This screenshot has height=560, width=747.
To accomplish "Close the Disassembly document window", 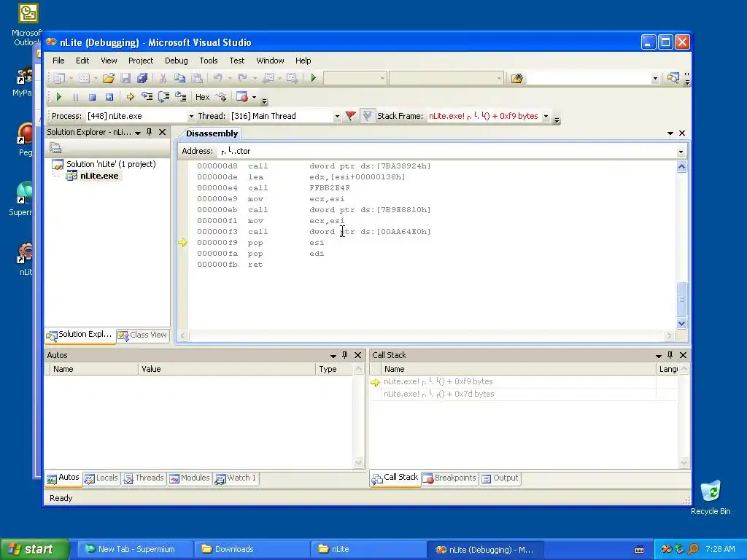I will pos(682,133).
